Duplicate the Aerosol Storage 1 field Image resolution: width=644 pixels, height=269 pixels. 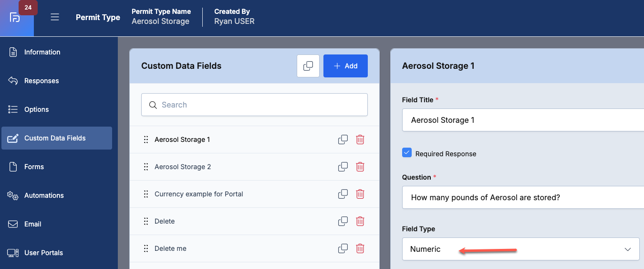[343, 140]
